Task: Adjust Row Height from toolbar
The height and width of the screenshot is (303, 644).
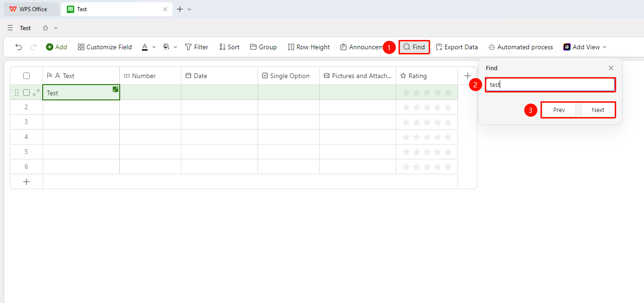Action: click(x=309, y=47)
